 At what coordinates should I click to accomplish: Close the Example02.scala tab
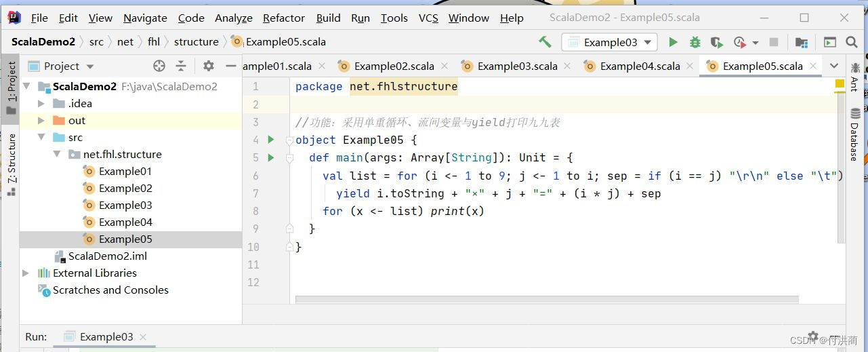point(445,66)
